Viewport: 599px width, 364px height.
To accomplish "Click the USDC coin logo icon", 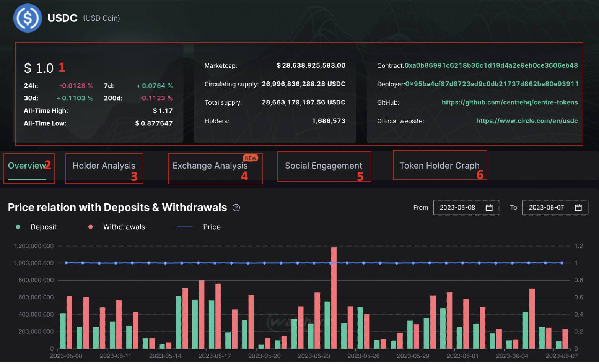I will (28, 18).
